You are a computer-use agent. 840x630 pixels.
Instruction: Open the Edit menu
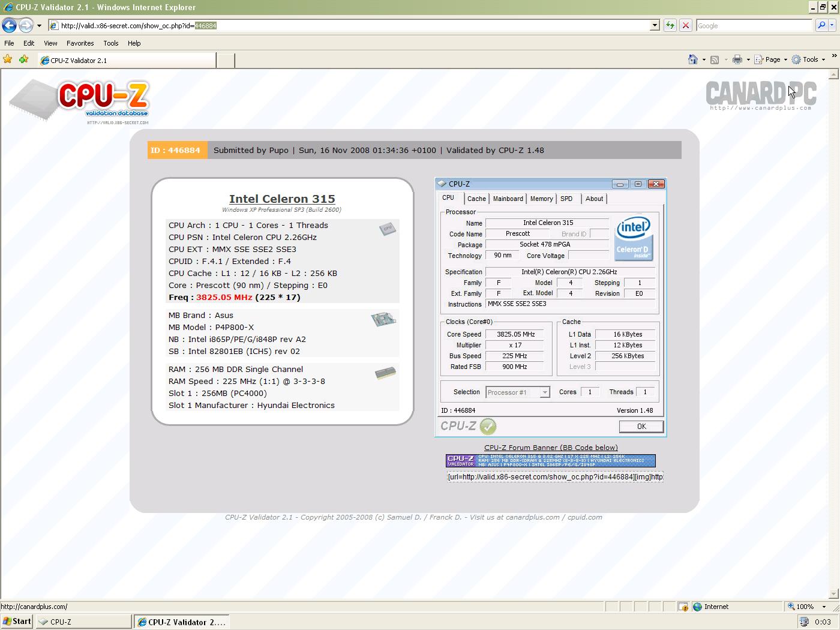point(29,43)
